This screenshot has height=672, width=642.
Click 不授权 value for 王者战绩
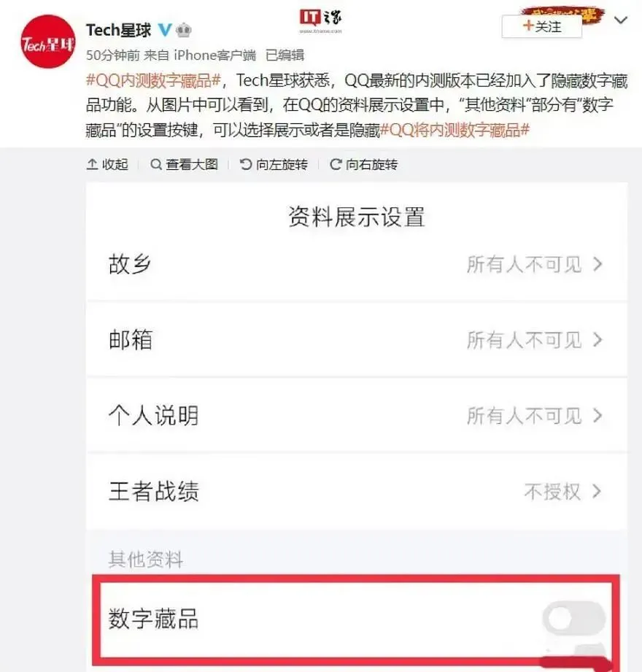click(x=552, y=491)
